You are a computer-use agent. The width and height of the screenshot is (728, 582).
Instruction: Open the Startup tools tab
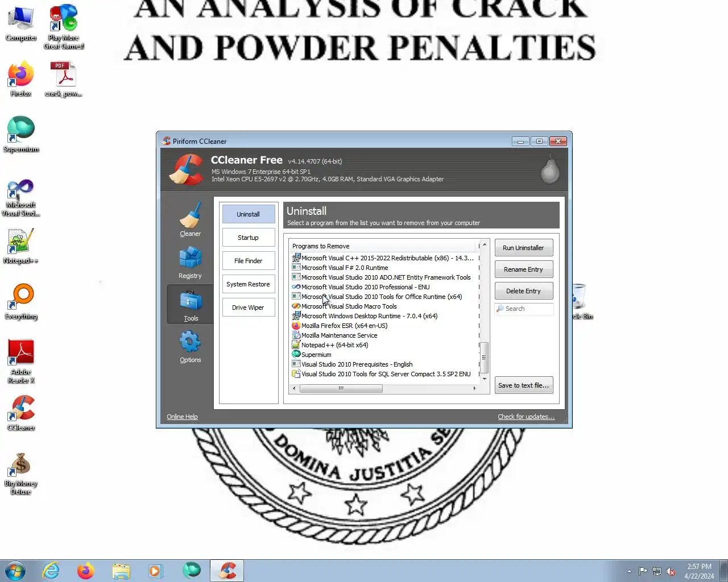249,238
